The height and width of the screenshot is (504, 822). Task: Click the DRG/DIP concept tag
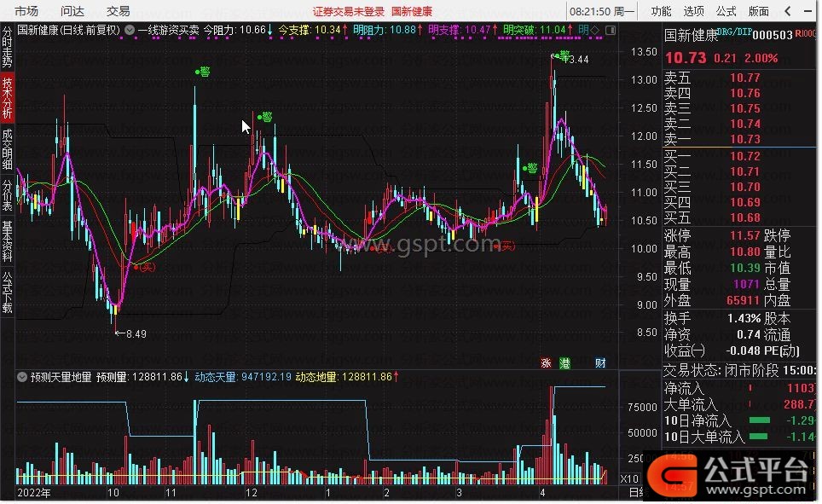pos(734,32)
